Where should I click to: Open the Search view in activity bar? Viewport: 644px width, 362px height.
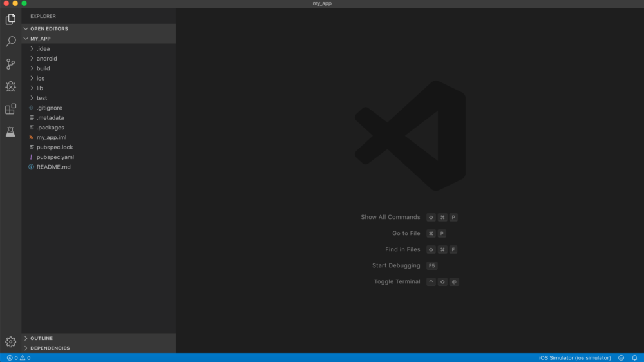(11, 41)
